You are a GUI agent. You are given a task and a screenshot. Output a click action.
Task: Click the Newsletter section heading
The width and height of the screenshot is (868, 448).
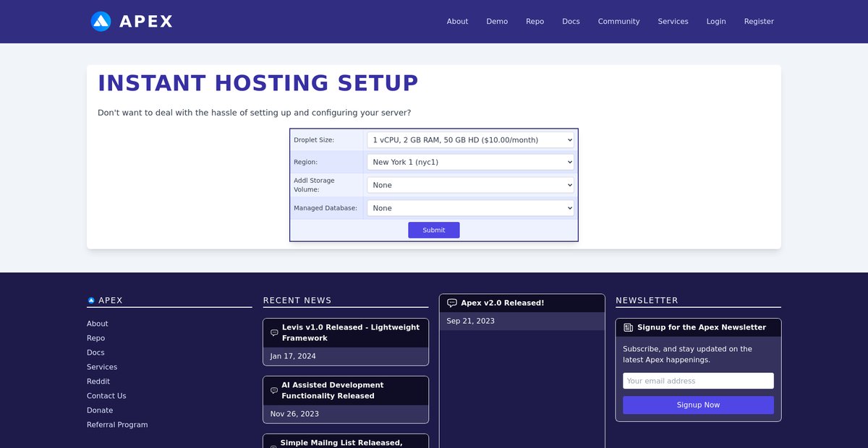(x=647, y=301)
